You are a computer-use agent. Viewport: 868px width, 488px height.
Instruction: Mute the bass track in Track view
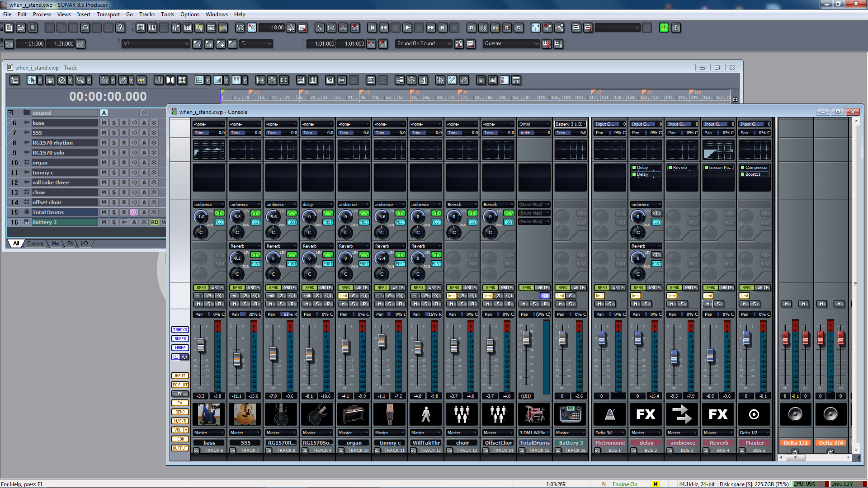coord(104,123)
